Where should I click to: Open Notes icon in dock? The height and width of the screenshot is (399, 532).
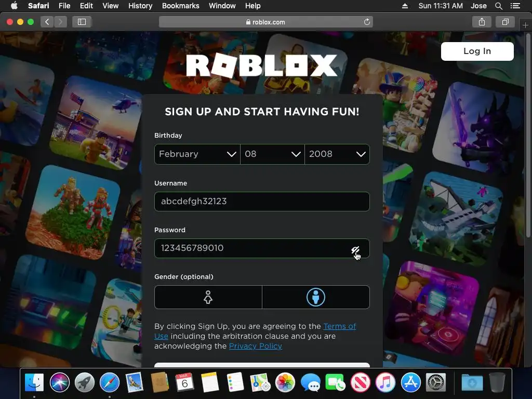(x=210, y=382)
